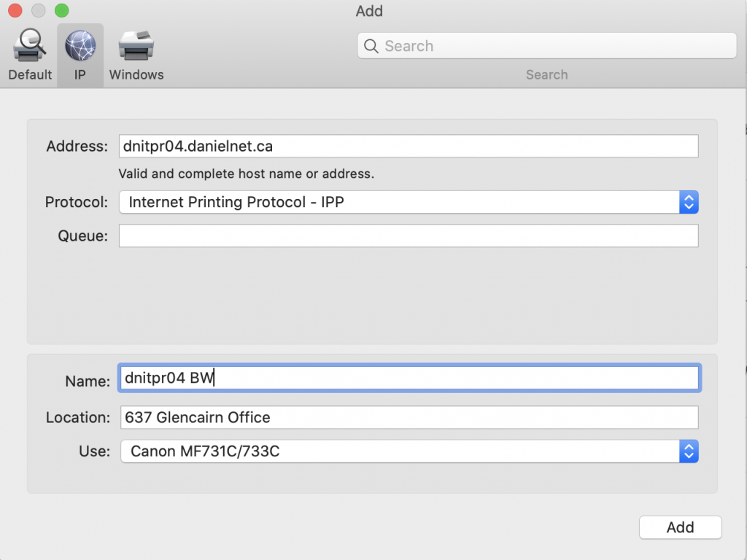The height and width of the screenshot is (560, 747).
Task: Select the IP globe icon
Action: (80, 46)
